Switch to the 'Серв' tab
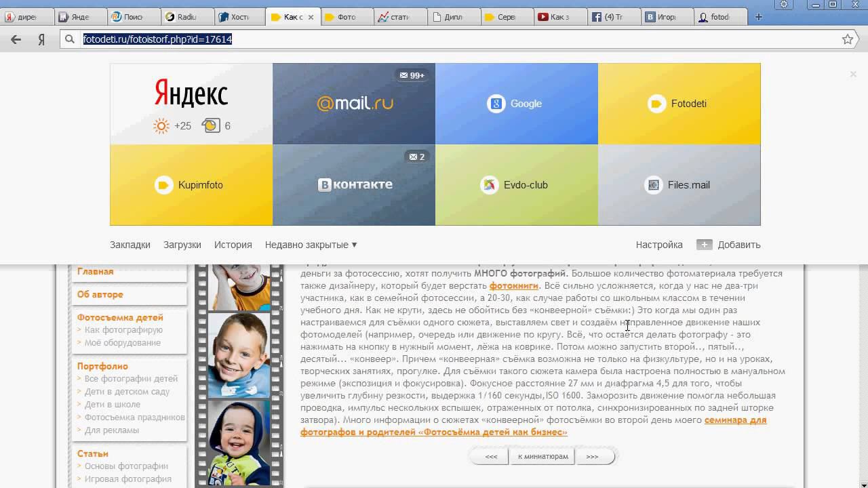The width and height of the screenshot is (868, 488). (x=508, y=17)
